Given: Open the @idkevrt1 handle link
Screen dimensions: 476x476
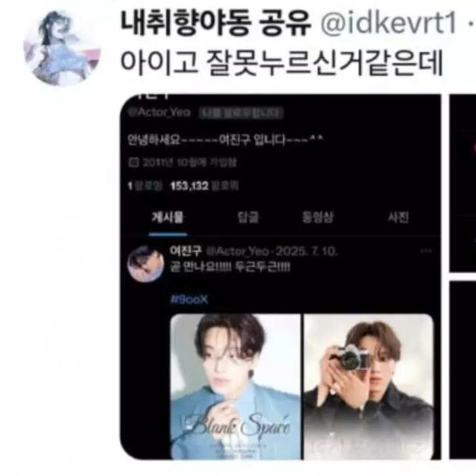Looking at the screenshot, I should pos(389,22).
